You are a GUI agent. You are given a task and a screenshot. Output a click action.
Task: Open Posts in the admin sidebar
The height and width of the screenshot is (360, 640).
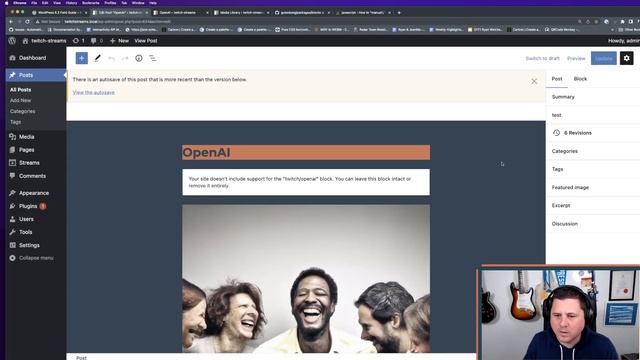pyautogui.click(x=36, y=75)
